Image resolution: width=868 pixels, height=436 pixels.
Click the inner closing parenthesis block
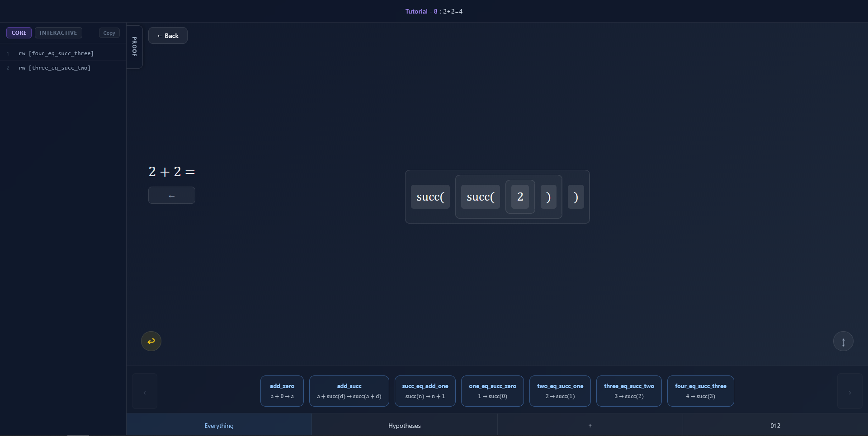(x=548, y=197)
